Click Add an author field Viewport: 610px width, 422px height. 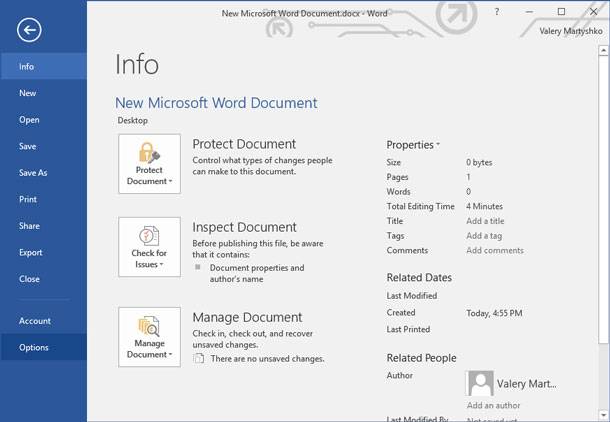coord(493,405)
